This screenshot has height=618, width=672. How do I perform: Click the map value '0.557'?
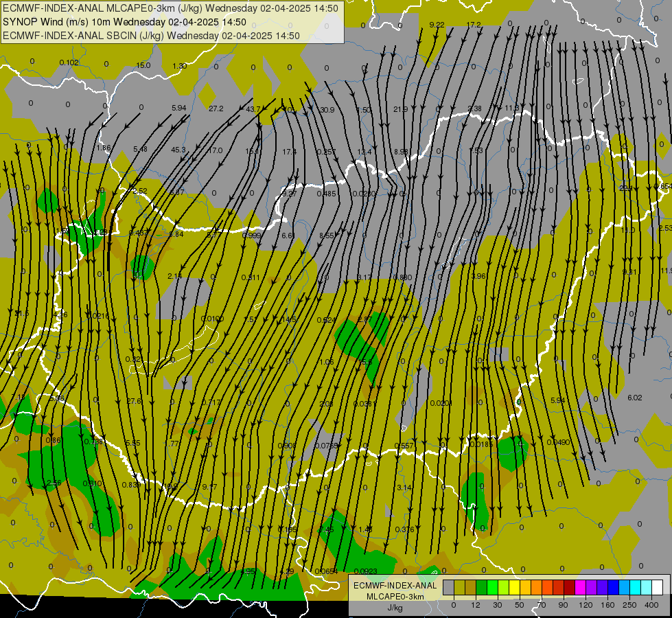[x=404, y=446]
